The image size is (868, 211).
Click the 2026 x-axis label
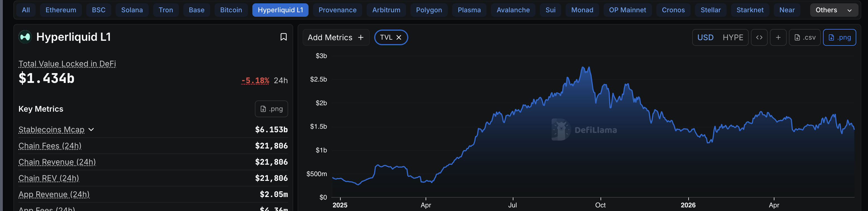click(x=688, y=205)
